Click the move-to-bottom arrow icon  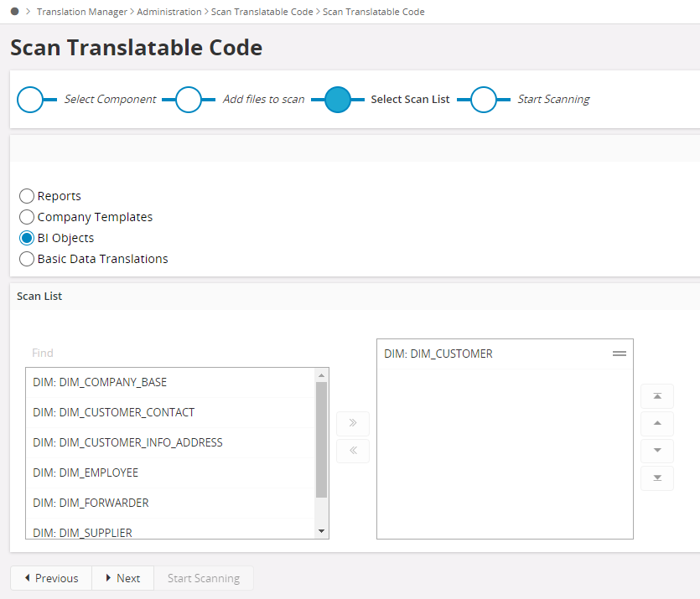pos(656,478)
